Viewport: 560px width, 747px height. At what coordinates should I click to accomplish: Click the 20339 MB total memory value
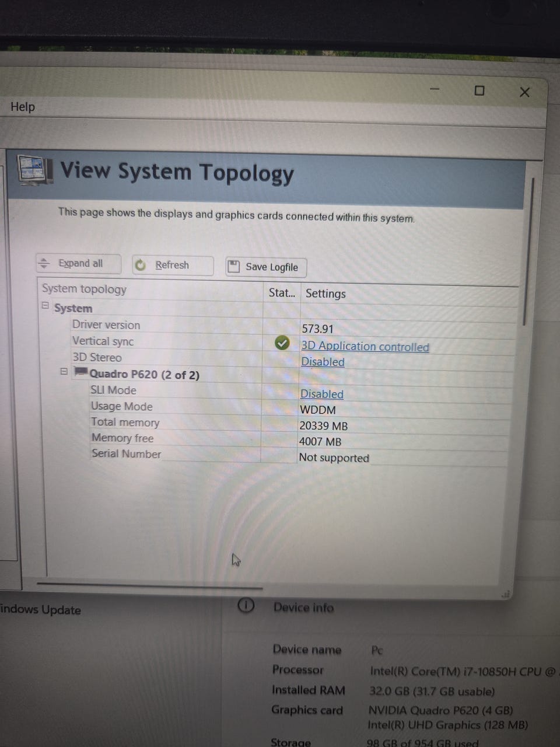(x=324, y=426)
